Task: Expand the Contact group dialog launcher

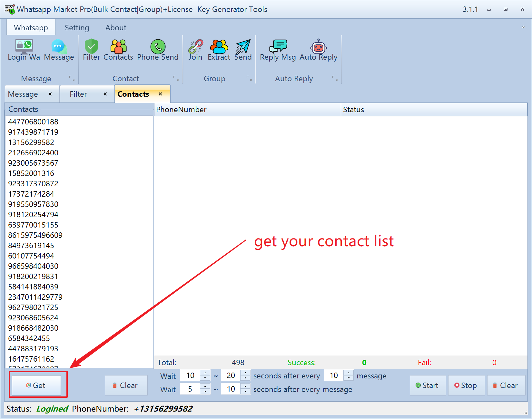Action: coord(176,78)
